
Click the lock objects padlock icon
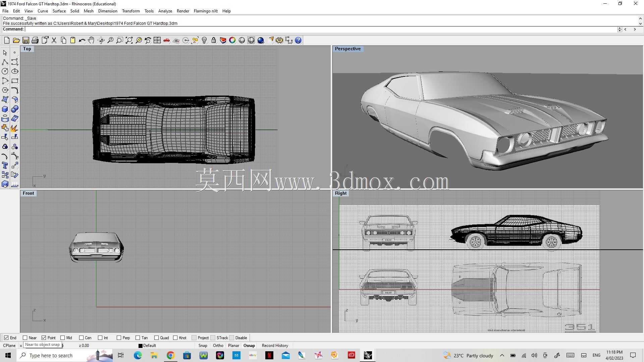(x=214, y=41)
